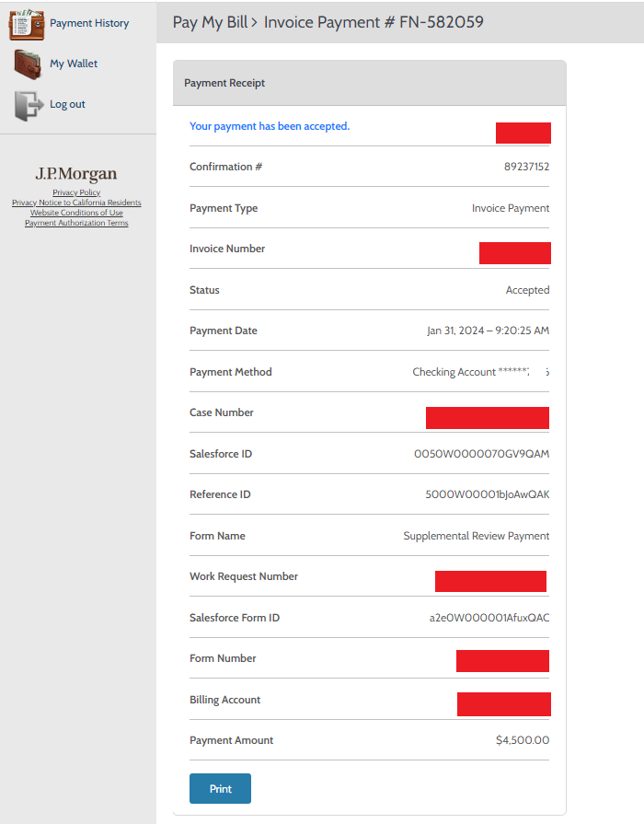Click the confirmation number 89237152

[527, 167]
